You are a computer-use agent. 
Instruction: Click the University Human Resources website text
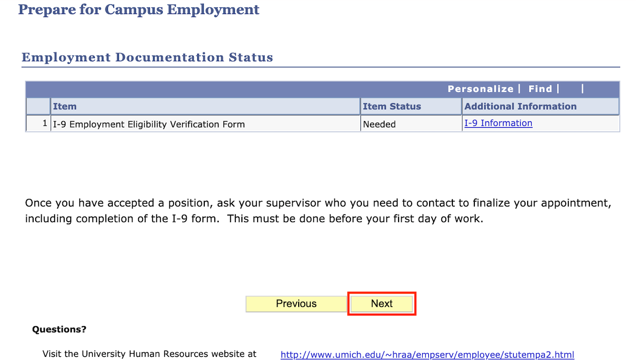pyautogui.click(x=149, y=354)
